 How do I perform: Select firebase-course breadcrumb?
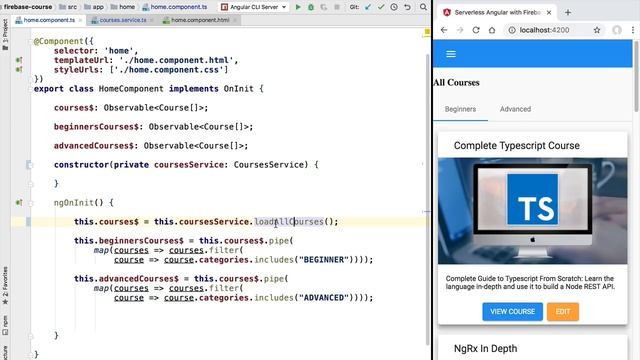28,7
